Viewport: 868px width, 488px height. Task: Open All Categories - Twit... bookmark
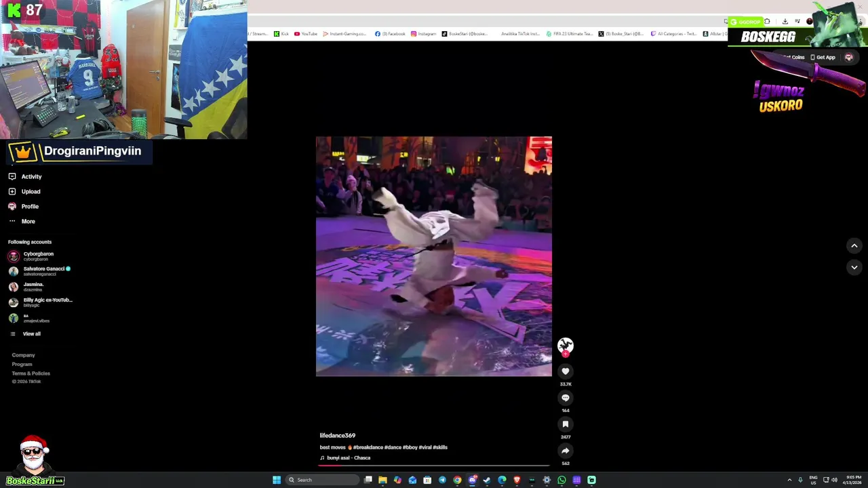click(673, 34)
